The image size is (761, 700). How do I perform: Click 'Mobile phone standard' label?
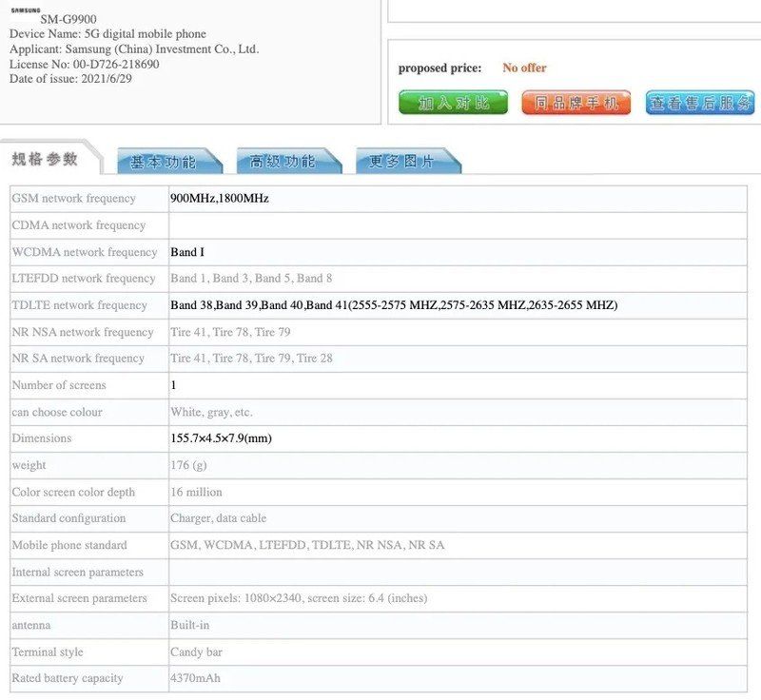point(69,545)
